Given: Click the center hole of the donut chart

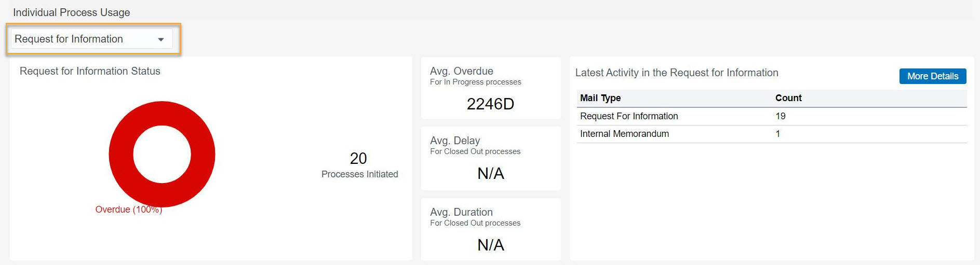Looking at the screenshot, I should click(162, 155).
